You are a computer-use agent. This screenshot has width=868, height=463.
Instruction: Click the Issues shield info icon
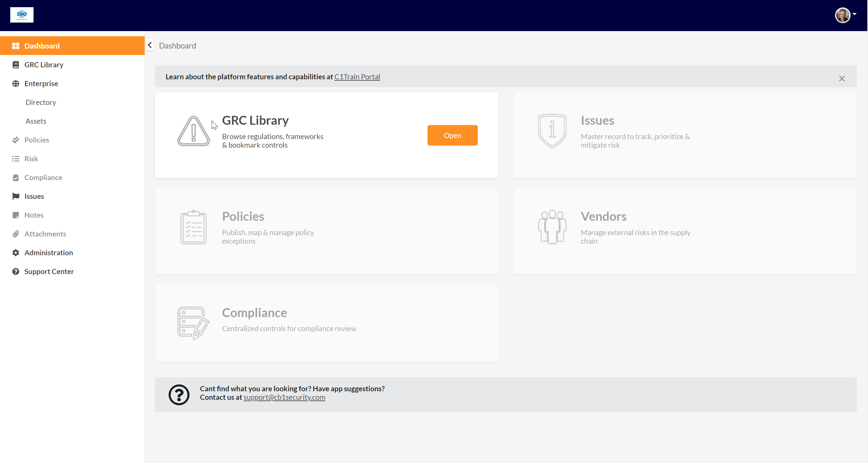552,131
